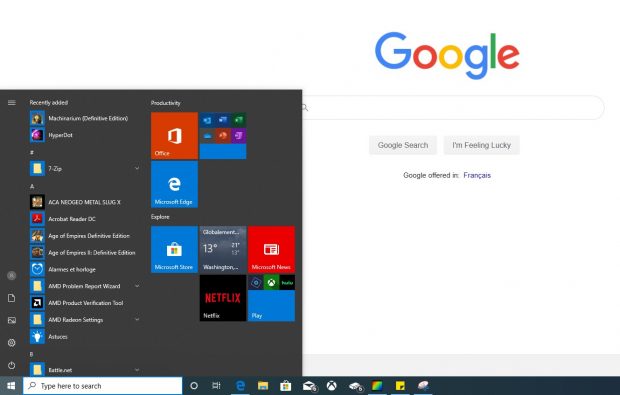Screen dimensions: 620x395
Task: Open the Microsoft News tile
Action: [272, 249]
